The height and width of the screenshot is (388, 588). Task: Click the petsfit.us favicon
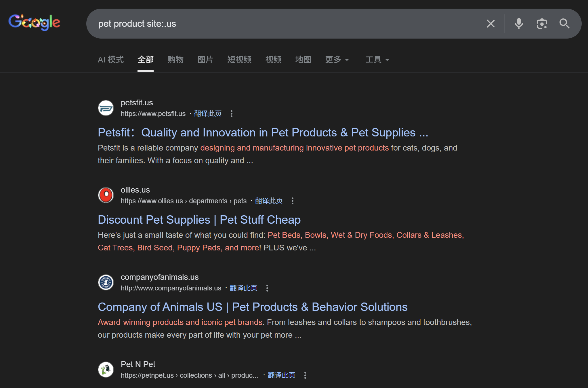(106, 108)
